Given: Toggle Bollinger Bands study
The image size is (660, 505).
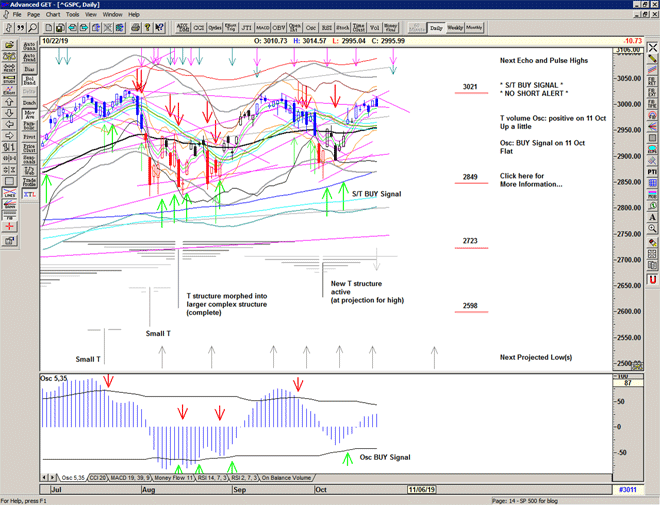Looking at the screenshot, I should click(x=29, y=80).
